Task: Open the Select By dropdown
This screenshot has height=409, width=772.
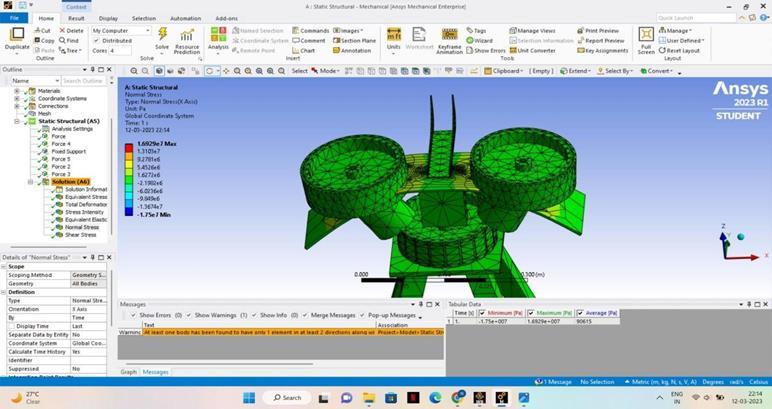Action: (x=614, y=71)
